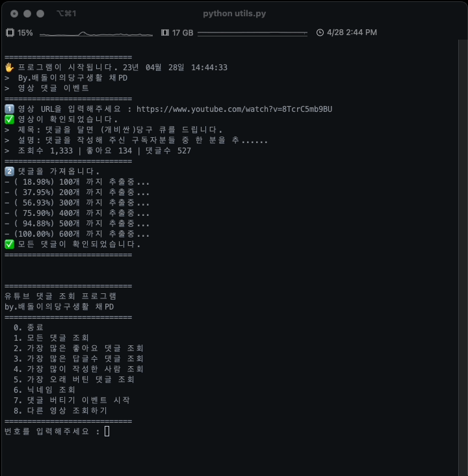Click menu option 0. 종료
468x476 pixels.
tap(29, 328)
